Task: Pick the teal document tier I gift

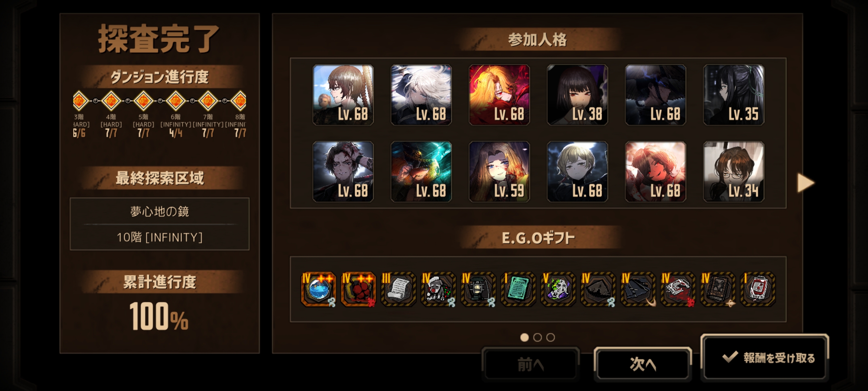Action: pyautogui.click(x=518, y=289)
